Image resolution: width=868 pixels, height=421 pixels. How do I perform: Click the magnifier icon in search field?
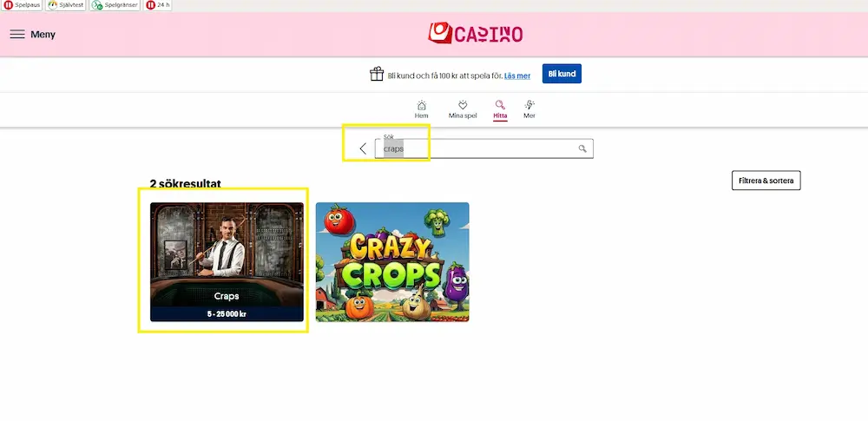point(582,148)
